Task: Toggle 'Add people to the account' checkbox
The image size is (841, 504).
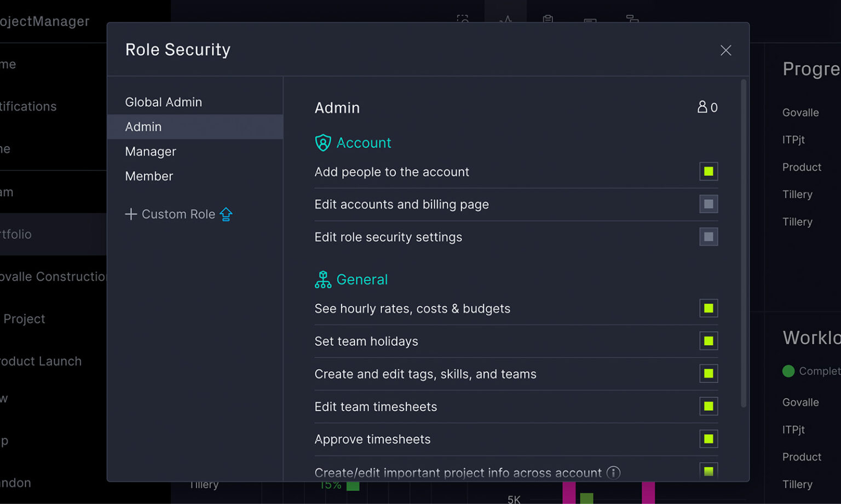Action: coord(708,171)
